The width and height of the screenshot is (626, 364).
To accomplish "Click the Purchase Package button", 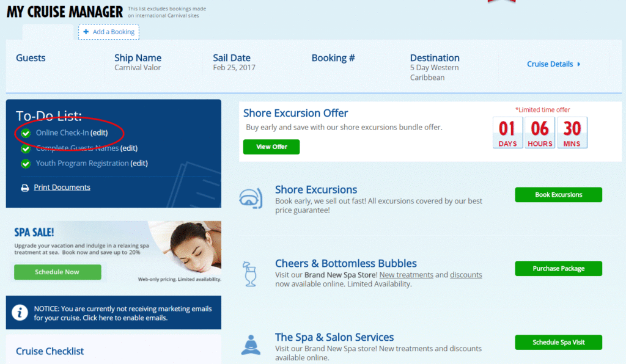I will [559, 269].
